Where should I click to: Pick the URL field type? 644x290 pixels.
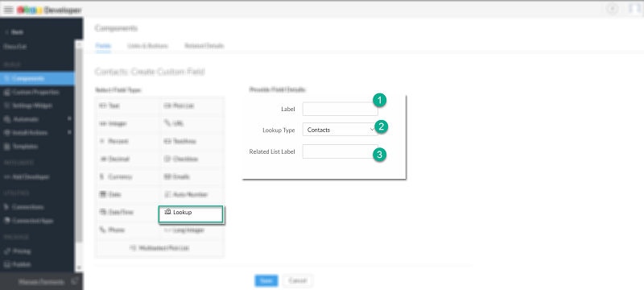click(192, 122)
